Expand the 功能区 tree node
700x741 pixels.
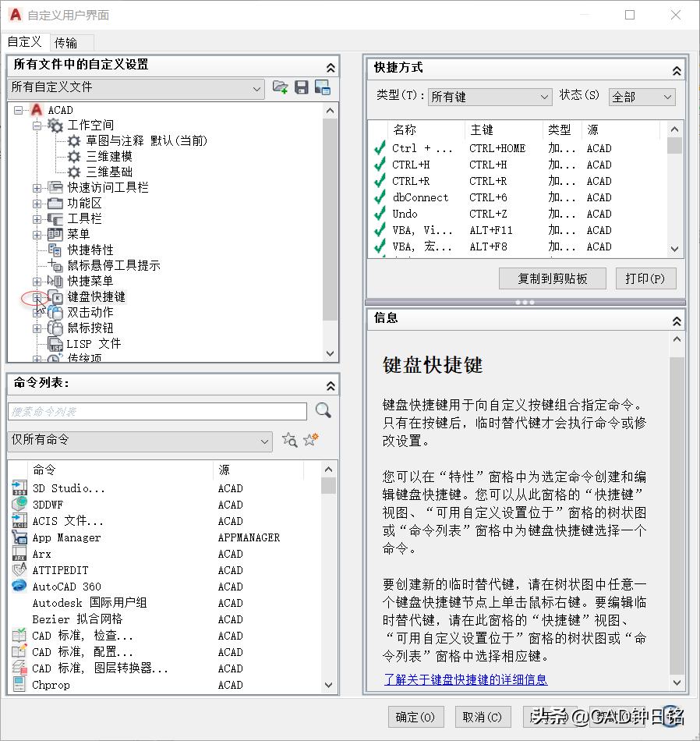click(37, 203)
